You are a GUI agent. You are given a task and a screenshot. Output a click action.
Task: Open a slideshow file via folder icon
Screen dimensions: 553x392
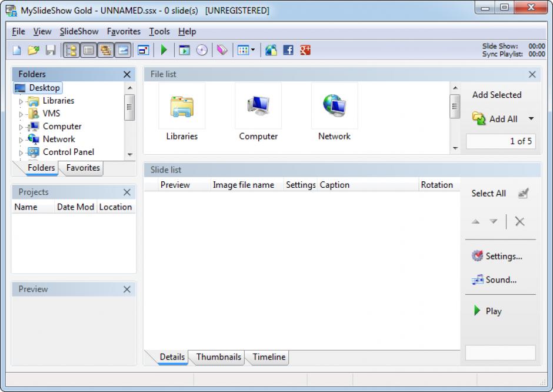(x=34, y=51)
